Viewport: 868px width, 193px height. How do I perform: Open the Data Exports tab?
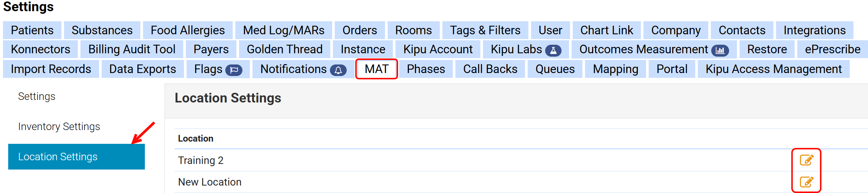pyautogui.click(x=143, y=69)
